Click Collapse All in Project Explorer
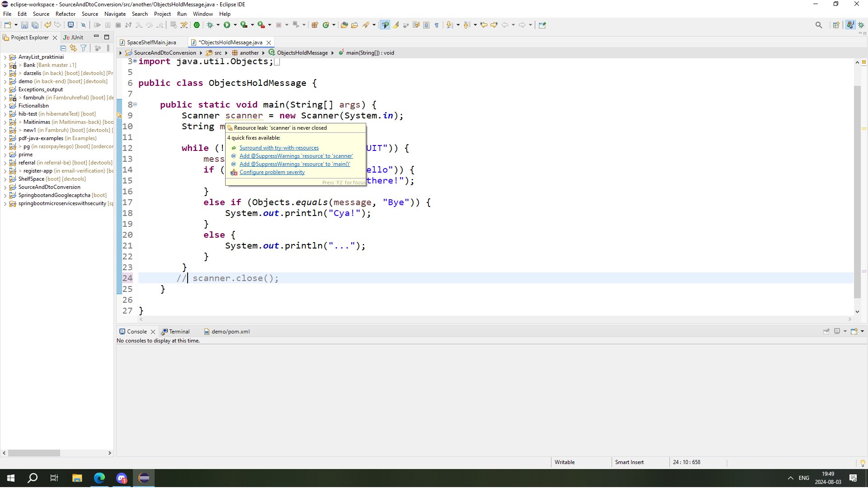The height and width of the screenshot is (488, 868). (x=63, y=48)
